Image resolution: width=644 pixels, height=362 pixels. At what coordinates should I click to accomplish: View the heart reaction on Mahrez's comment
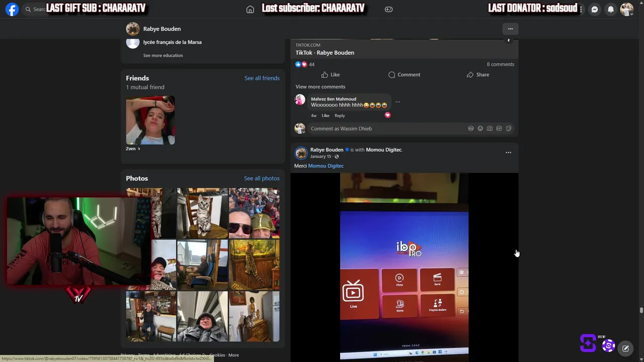pyautogui.click(x=387, y=115)
